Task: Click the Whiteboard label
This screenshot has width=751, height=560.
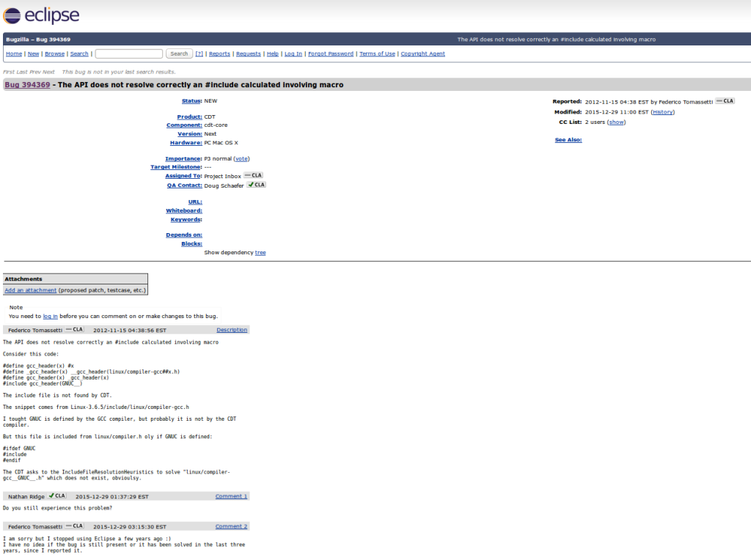Action: (184, 210)
